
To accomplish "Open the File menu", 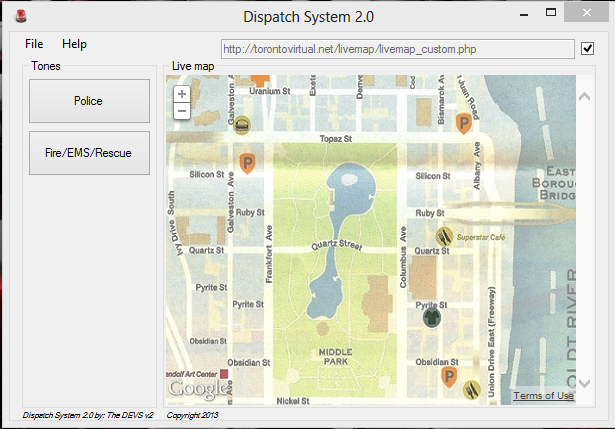I will coord(34,44).
